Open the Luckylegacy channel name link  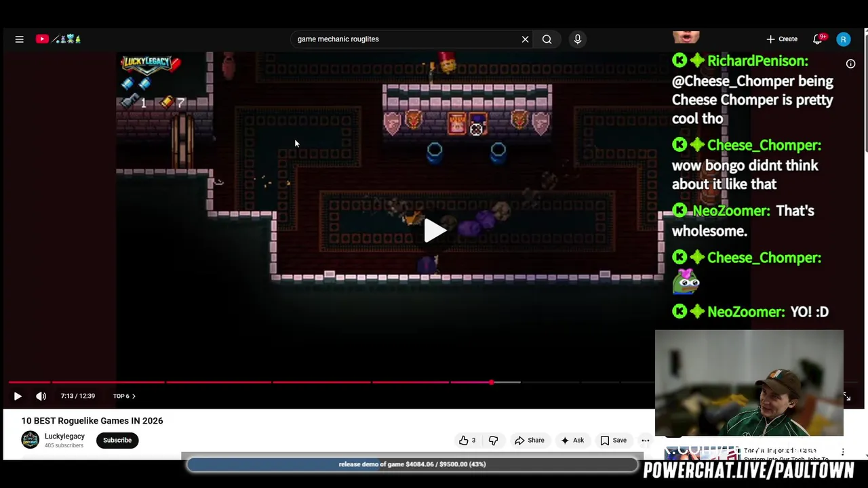pos(64,436)
